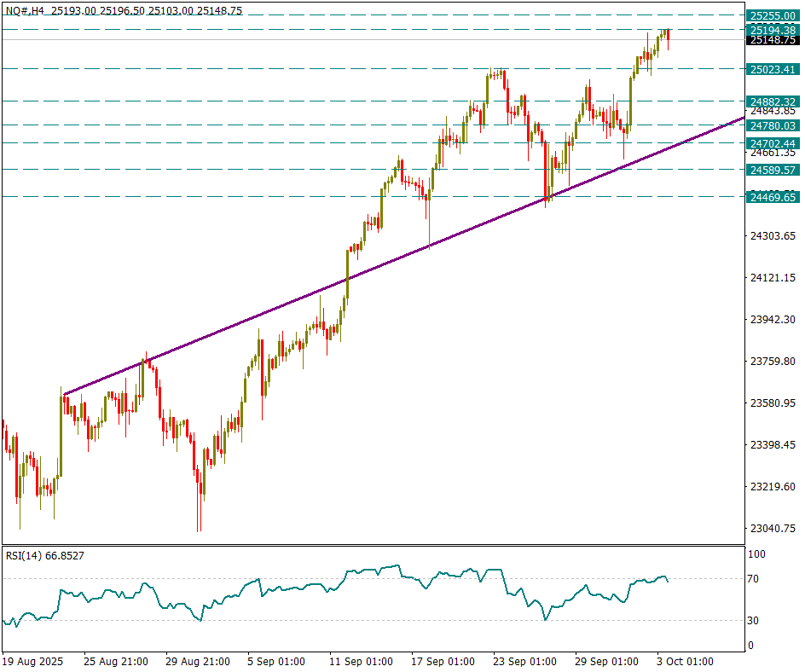The image size is (805, 672).
Task: Click the 24702.44 price level label
Action: coord(772,143)
